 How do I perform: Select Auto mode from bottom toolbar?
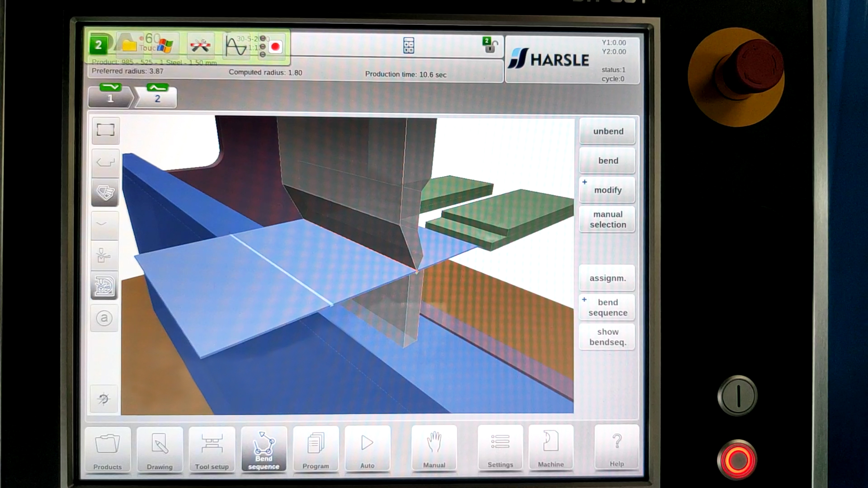click(367, 450)
